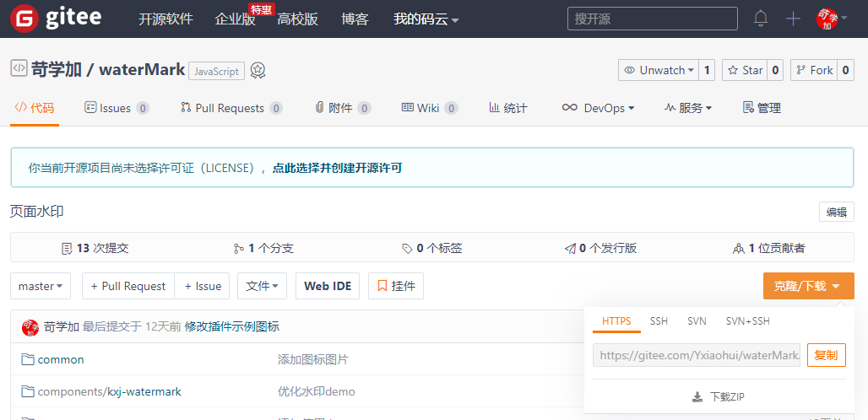
Task: Expand the DevOps menu
Action: tap(598, 108)
